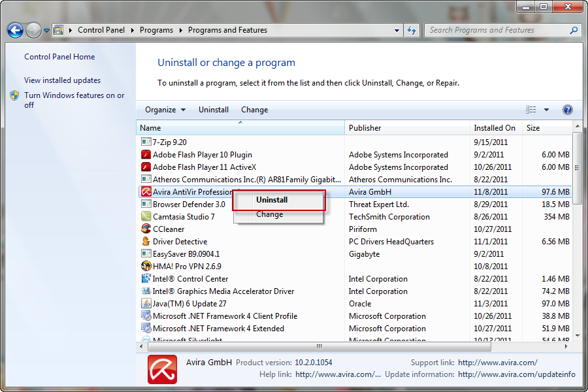Select the Java(TM) 6 Update 27 icon

pyautogui.click(x=146, y=303)
